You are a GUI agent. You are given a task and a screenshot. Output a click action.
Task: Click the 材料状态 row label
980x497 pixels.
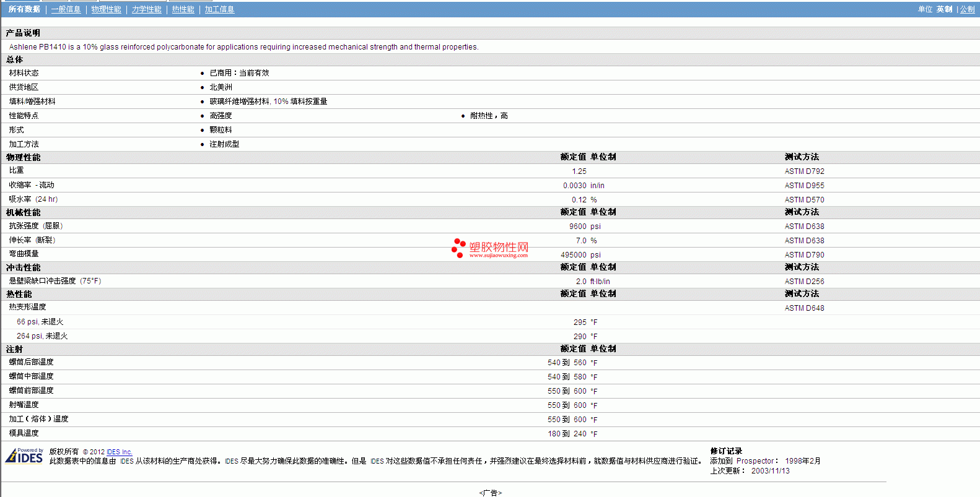24,73
